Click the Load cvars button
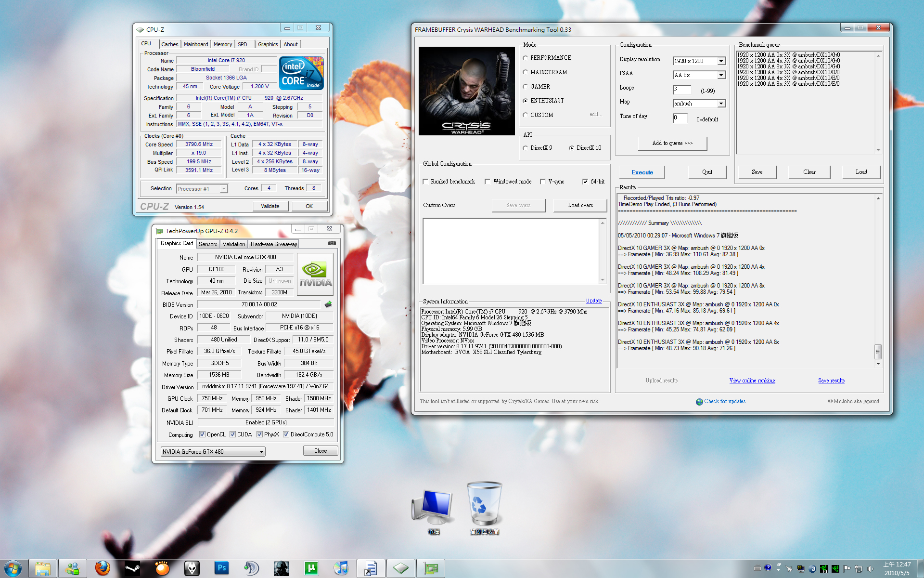The width and height of the screenshot is (924, 578). point(580,205)
